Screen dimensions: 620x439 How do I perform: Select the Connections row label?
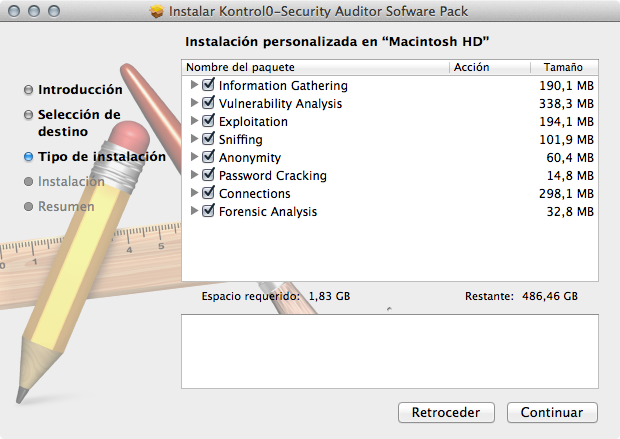pos(255,193)
